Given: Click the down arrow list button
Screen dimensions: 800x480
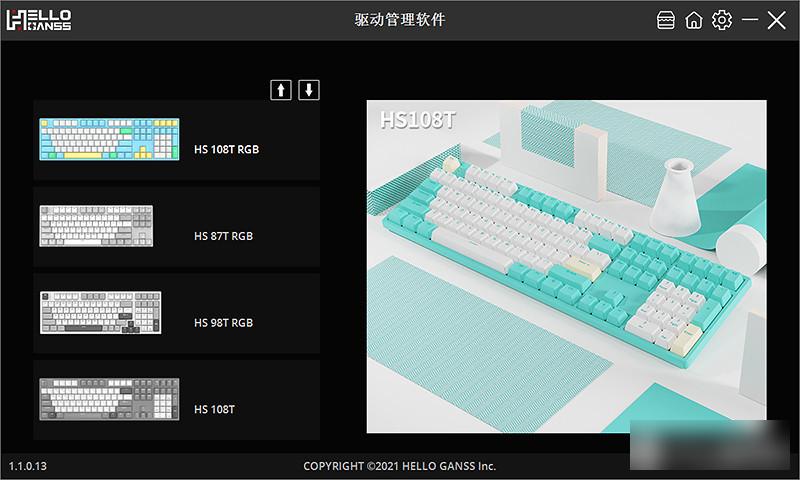Looking at the screenshot, I should tap(309, 90).
